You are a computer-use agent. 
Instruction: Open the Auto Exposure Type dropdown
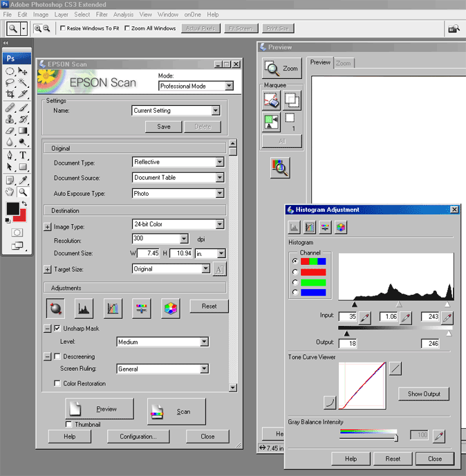coord(178,194)
